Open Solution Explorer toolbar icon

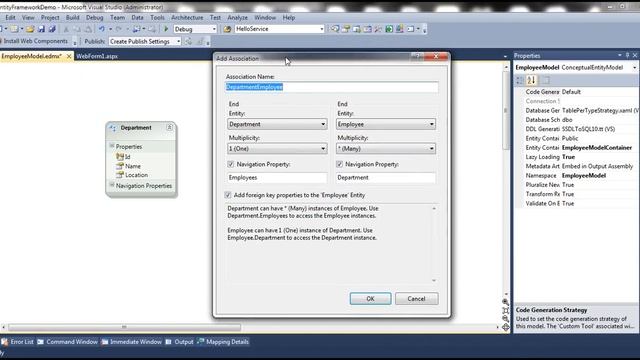(335, 29)
